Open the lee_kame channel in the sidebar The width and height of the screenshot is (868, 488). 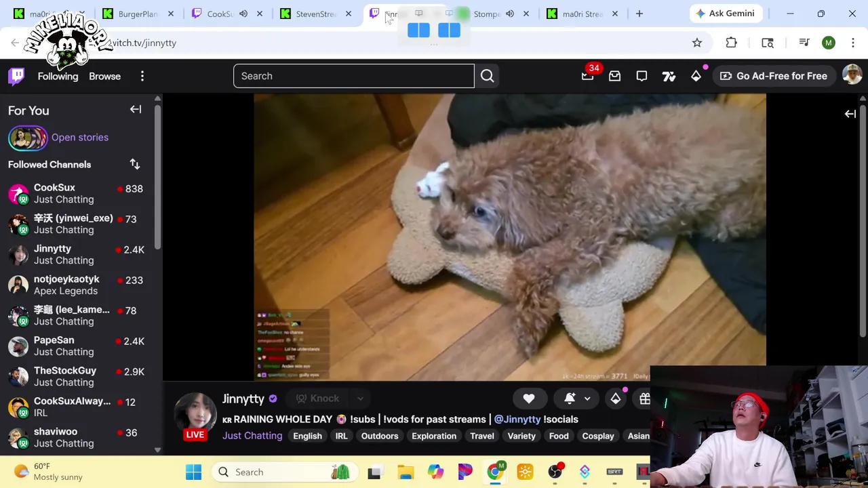point(80,315)
